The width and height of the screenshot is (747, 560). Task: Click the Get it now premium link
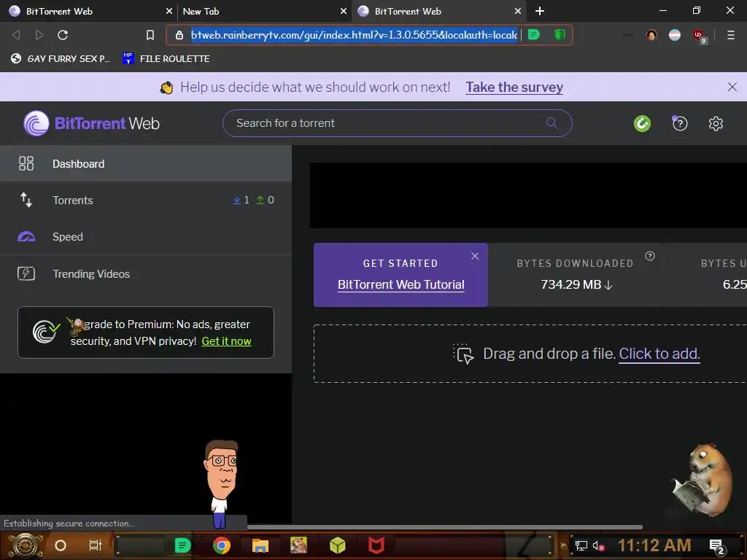coord(226,341)
